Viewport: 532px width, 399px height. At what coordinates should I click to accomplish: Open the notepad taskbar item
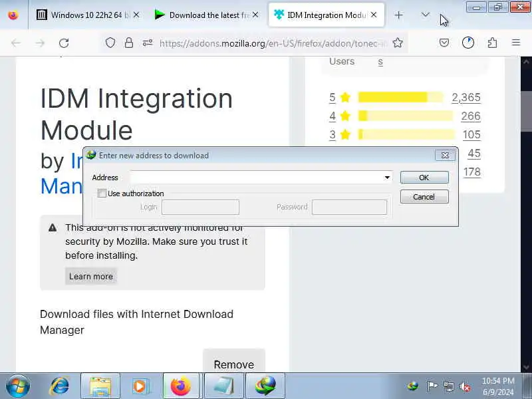tap(224, 386)
